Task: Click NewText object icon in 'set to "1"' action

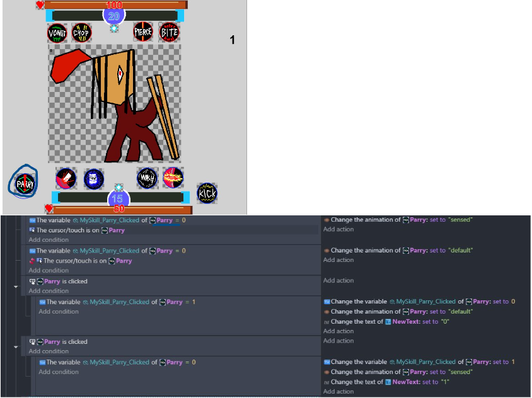Action: coord(388,382)
